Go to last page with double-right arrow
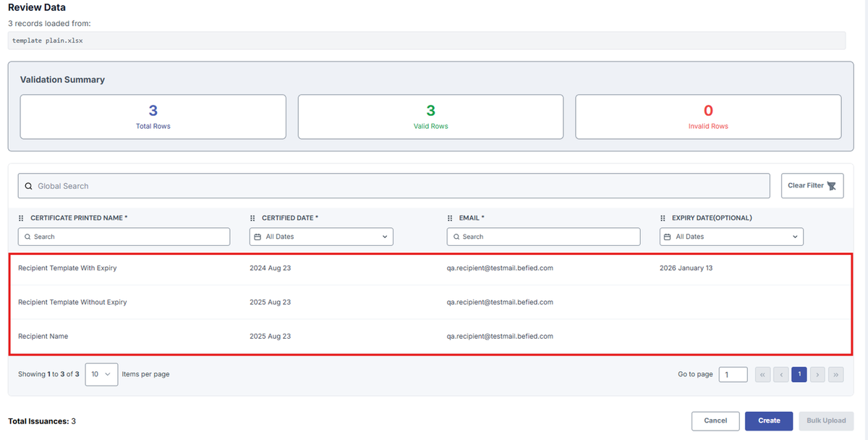Image resolution: width=868 pixels, height=440 pixels. coord(836,374)
